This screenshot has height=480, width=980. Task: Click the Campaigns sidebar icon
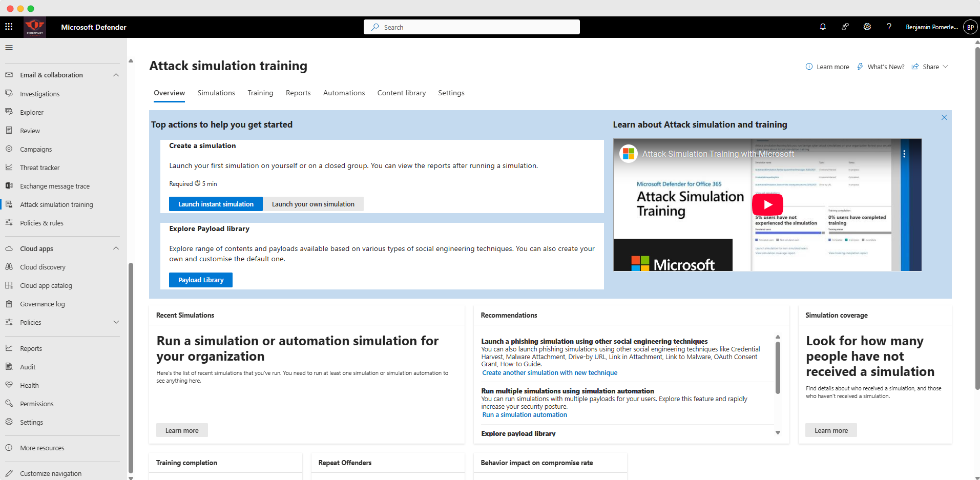tap(9, 149)
